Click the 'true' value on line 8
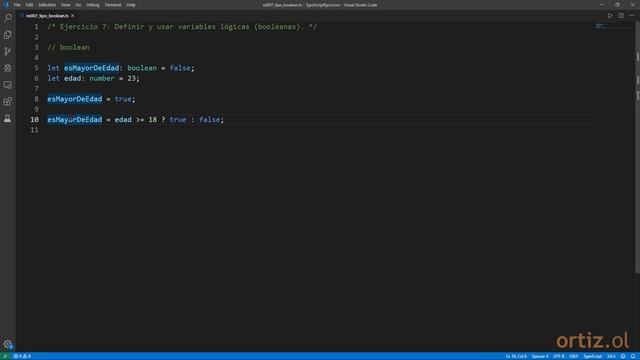 (123, 99)
